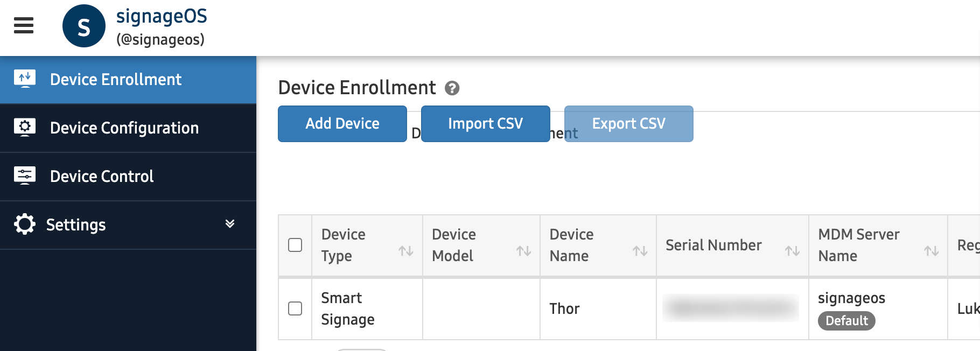Expand the Settings menu chevron
Viewport: 980px width, 351px height.
tap(230, 224)
